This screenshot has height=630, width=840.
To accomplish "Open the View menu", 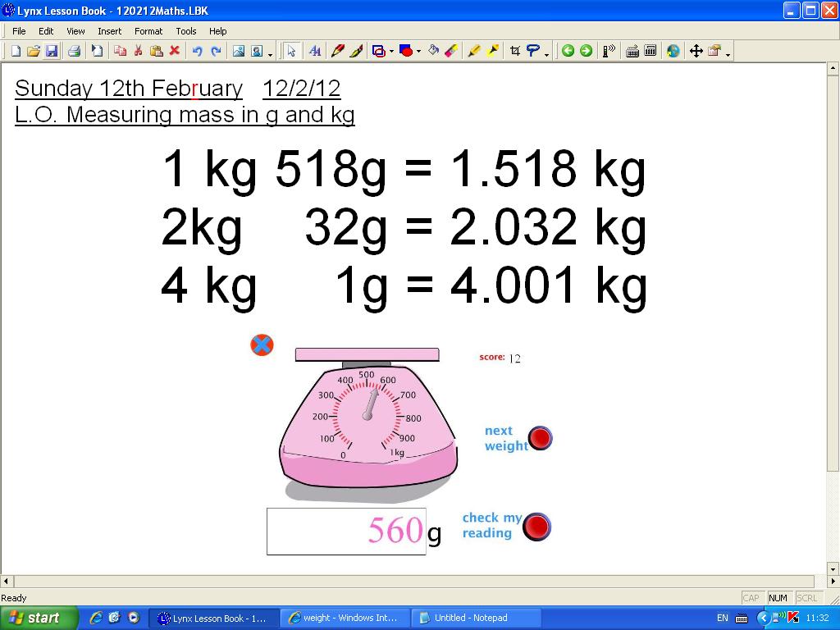I will pos(75,31).
